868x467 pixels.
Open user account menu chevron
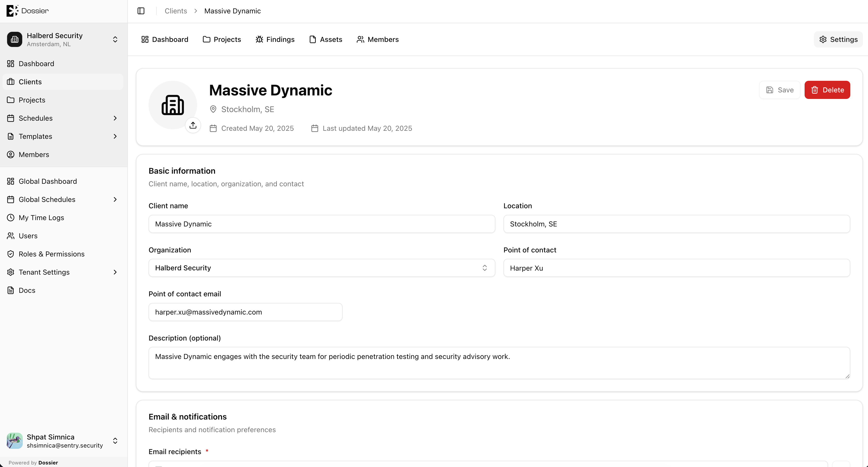115,441
